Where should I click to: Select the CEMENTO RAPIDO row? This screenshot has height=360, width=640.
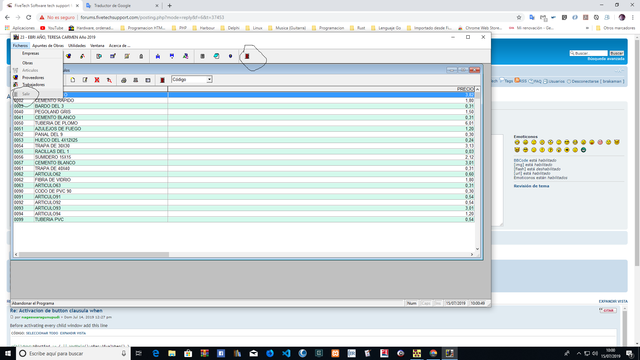tap(244, 100)
